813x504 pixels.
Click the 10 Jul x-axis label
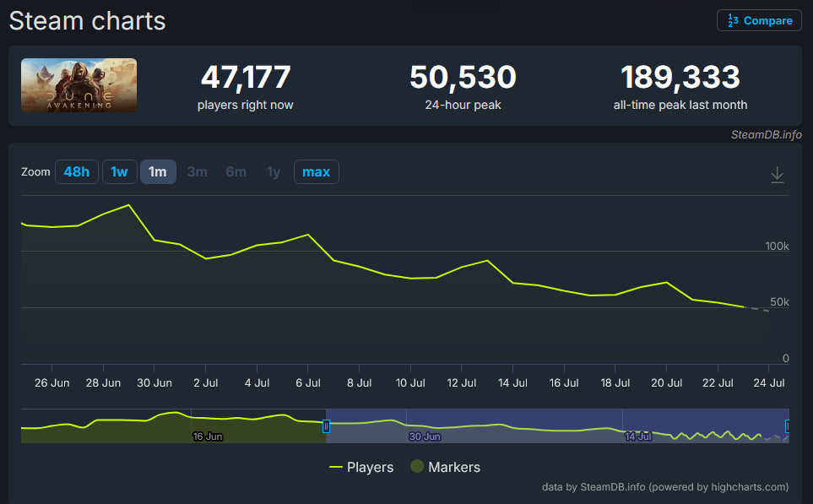click(410, 382)
